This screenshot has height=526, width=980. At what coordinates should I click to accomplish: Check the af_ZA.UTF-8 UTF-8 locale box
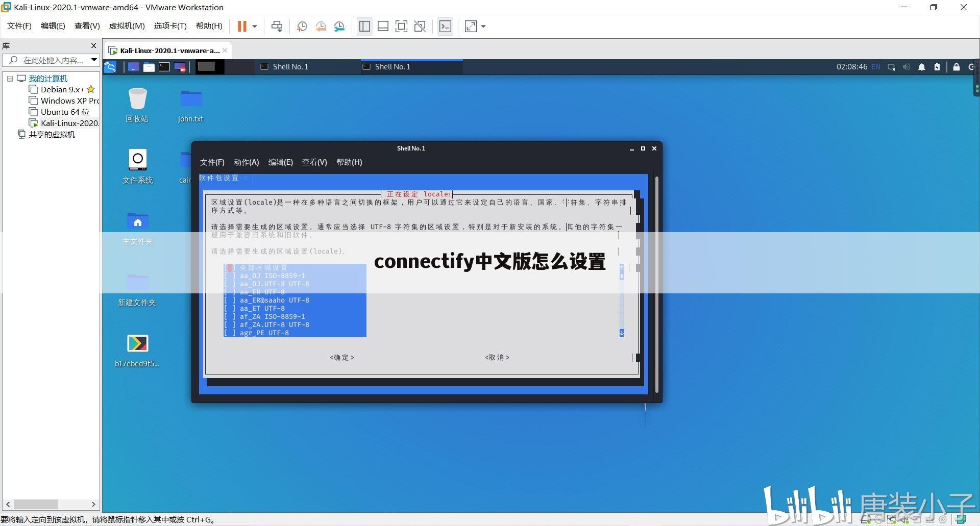click(x=230, y=324)
